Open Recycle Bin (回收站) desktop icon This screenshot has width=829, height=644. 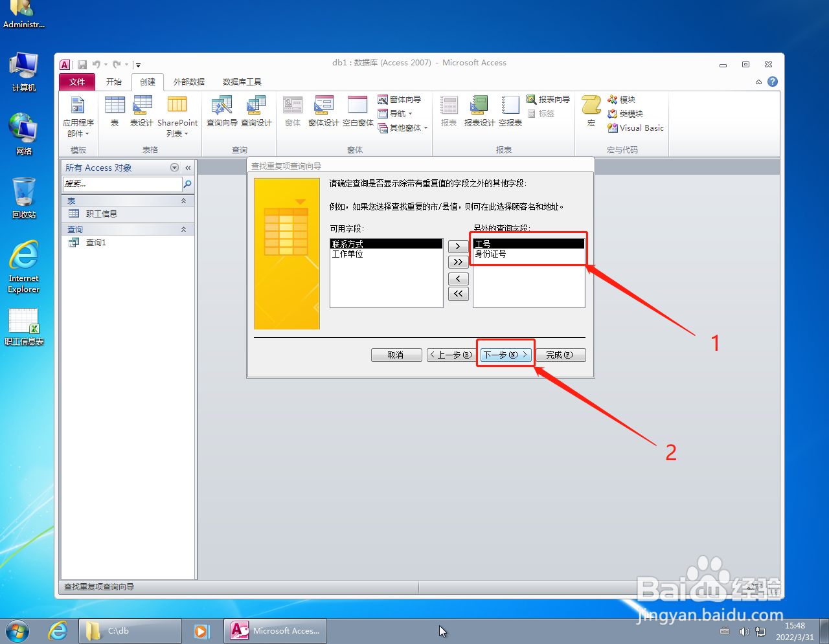tap(24, 197)
